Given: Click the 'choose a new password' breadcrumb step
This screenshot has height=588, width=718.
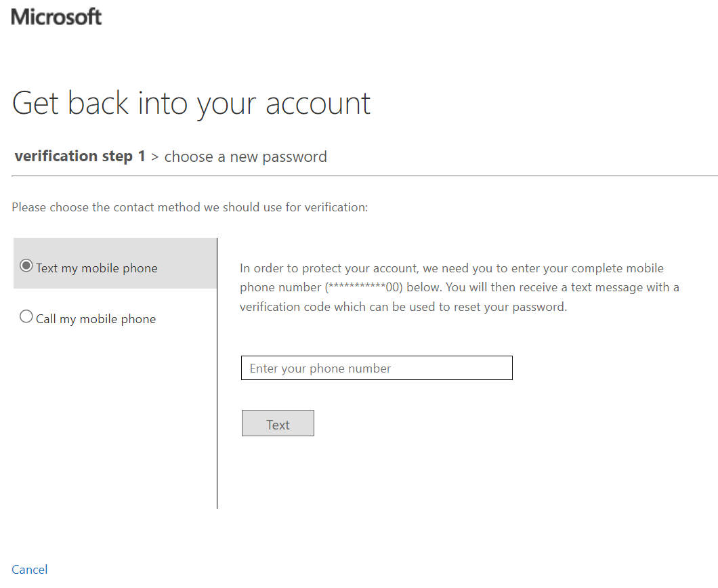Looking at the screenshot, I should (246, 157).
